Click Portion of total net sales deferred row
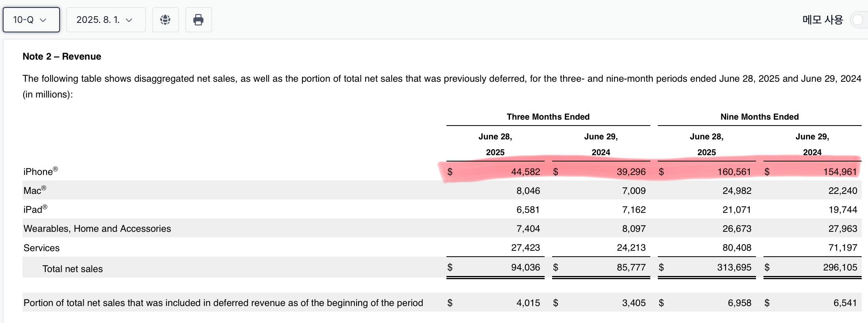This screenshot has width=868, height=323. 223,303
